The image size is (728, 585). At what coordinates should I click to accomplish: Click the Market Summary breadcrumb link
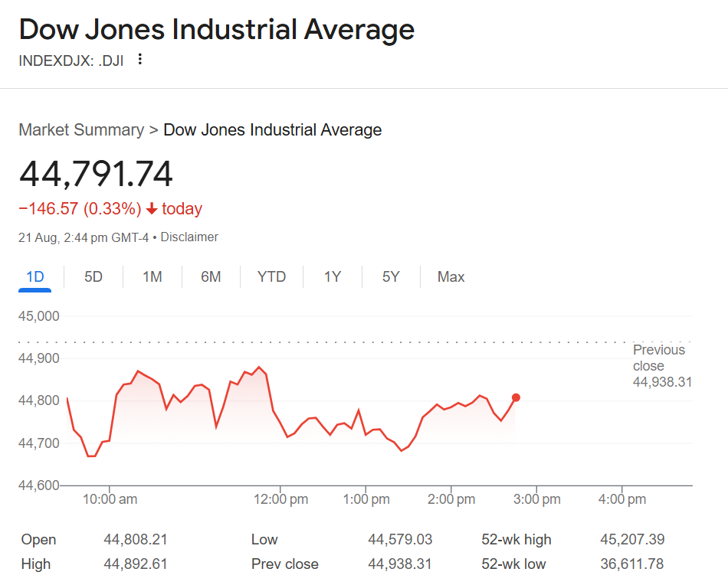pos(81,129)
